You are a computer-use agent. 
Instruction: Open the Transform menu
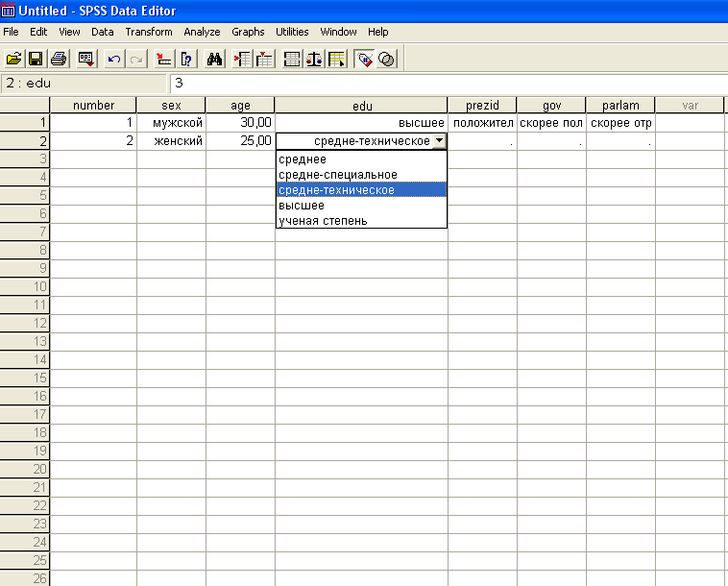click(149, 32)
